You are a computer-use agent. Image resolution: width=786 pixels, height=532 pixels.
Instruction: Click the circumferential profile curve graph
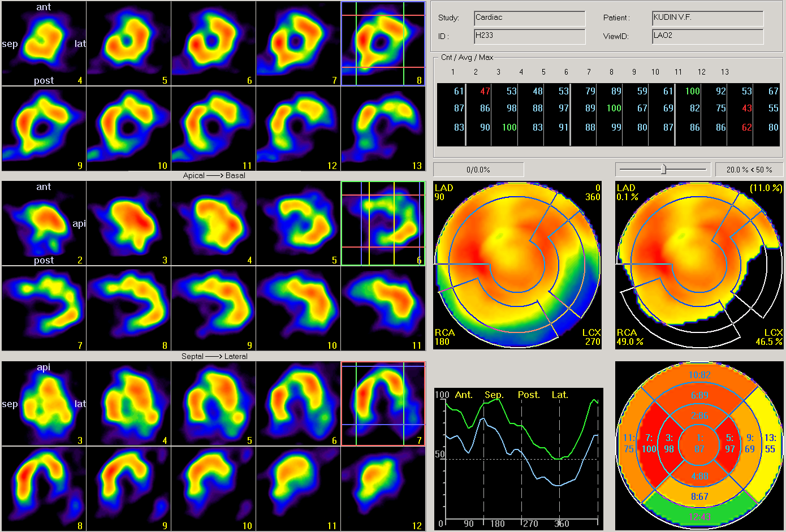click(x=519, y=459)
